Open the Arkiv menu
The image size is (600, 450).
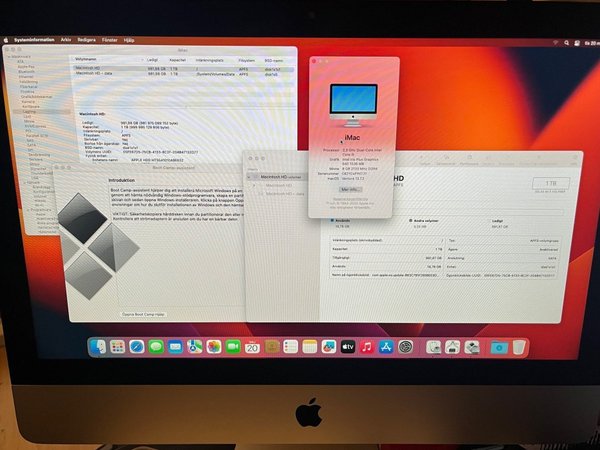(66, 40)
